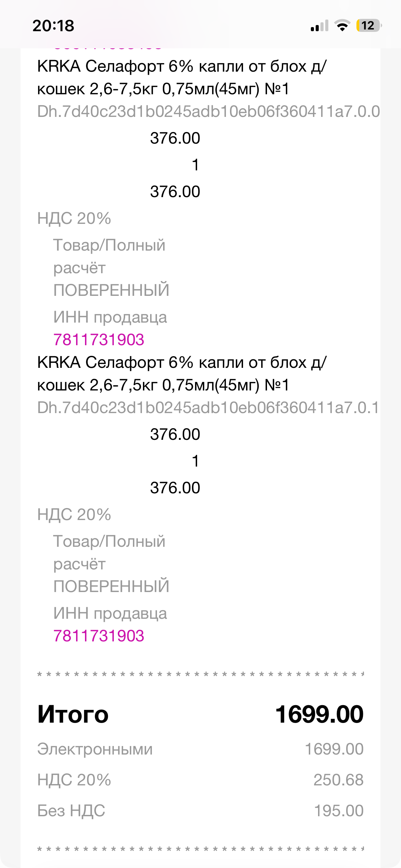This screenshot has height=868, width=401.
Task: Tap the Селафорт item title above code ending 0.1
Action: tap(182, 374)
